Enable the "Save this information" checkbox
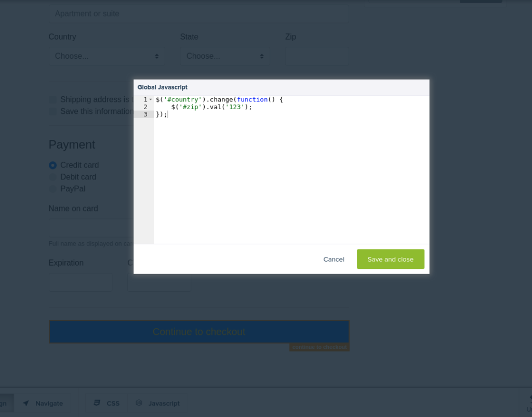This screenshot has height=417, width=532. (x=52, y=111)
